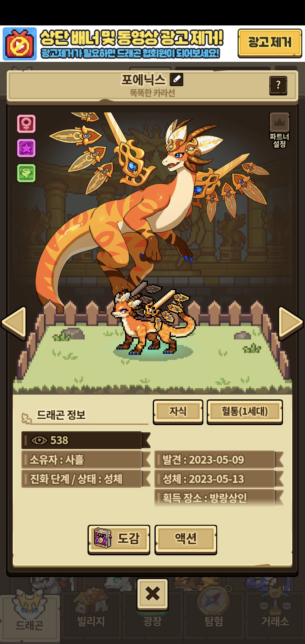Tap the green gem badge icon
This screenshot has width=305, height=644.
click(26, 173)
